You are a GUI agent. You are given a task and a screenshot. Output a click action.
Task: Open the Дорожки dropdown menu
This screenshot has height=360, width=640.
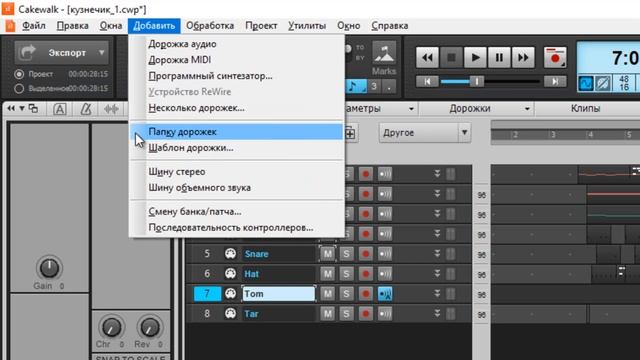(476, 109)
